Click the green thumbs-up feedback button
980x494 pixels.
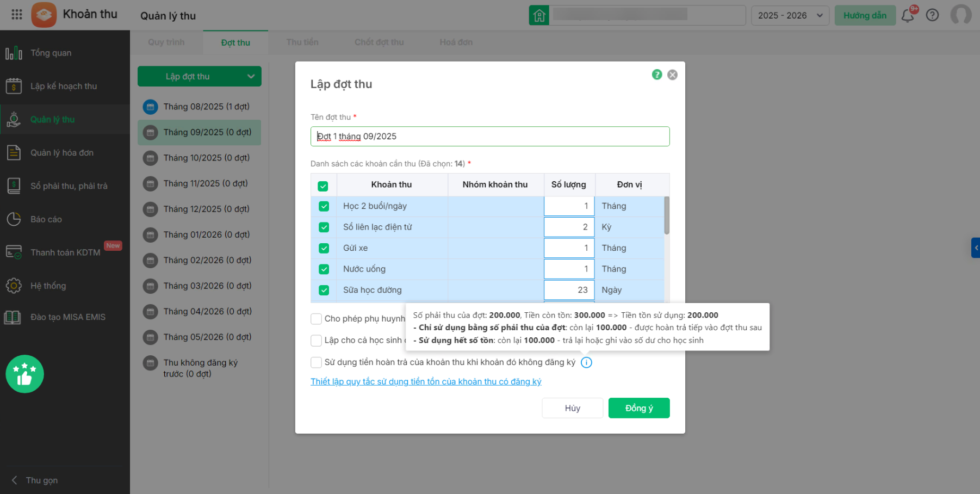pos(25,374)
